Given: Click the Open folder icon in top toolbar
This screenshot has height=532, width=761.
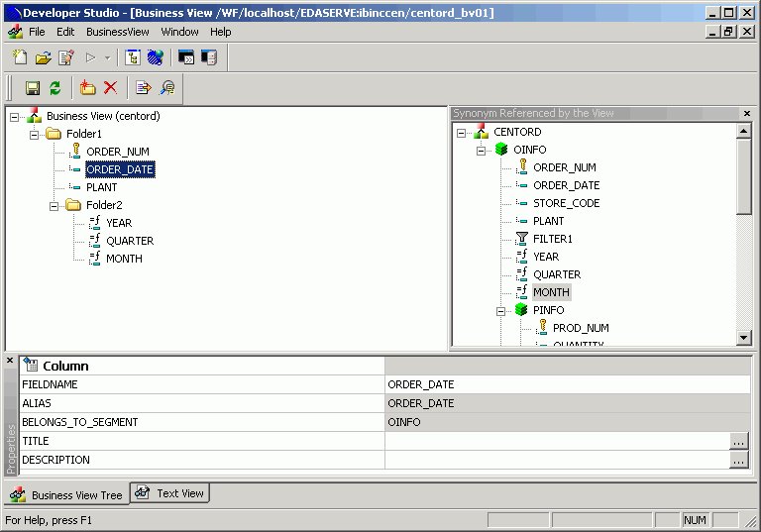Looking at the screenshot, I should [x=43, y=57].
